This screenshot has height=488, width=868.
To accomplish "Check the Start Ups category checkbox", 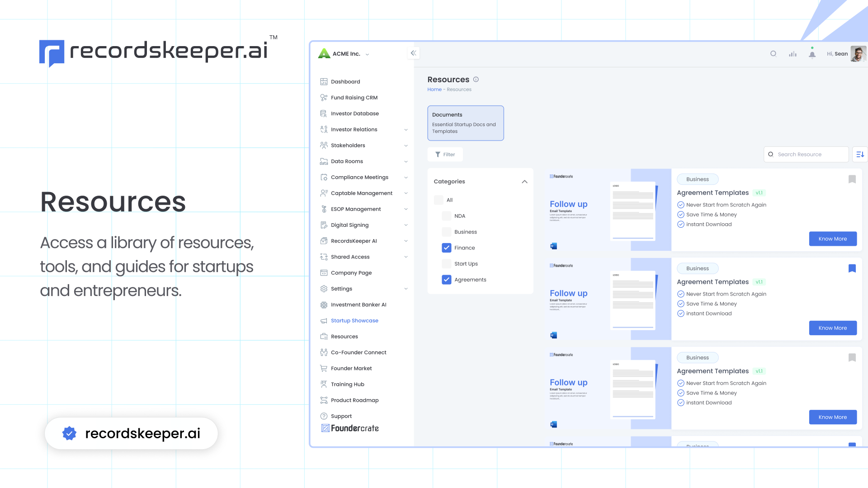I will click(447, 264).
